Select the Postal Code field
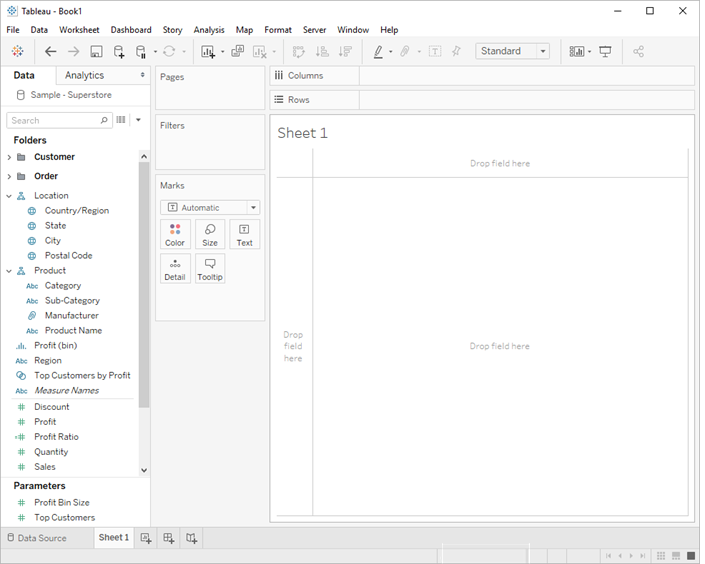Screen dimensions: 705x564 [x=68, y=256]
